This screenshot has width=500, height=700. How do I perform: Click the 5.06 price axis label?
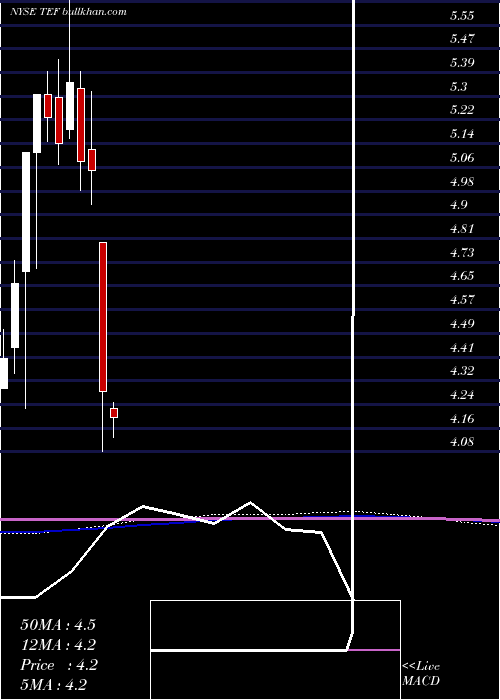[x=462, y=158]
